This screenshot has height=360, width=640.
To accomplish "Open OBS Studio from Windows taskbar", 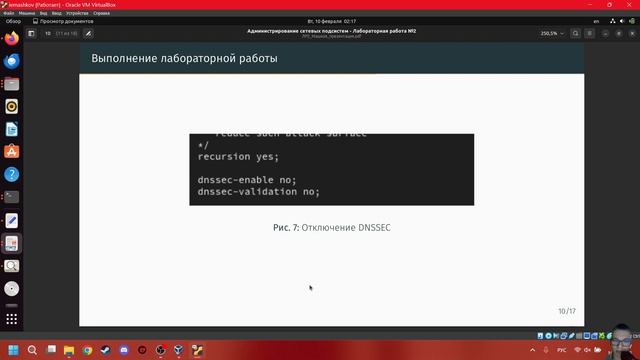I will pyautogui.click(x=161, y=350).
